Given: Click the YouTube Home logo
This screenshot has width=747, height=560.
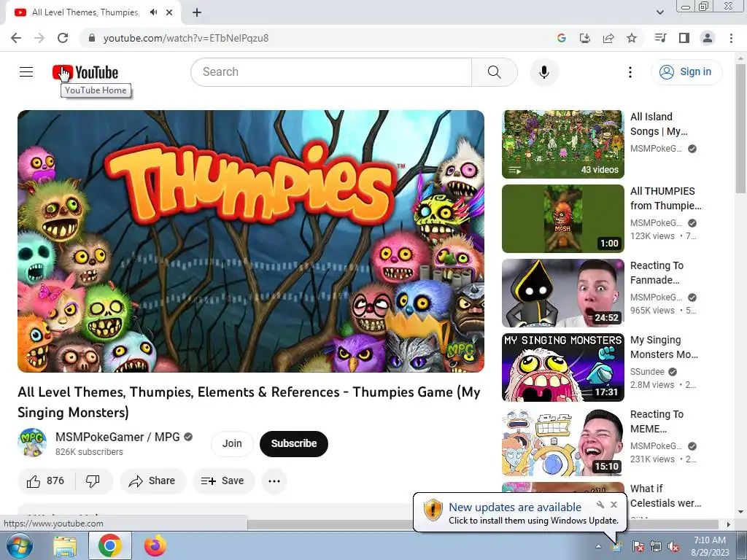Looking at the screenshot, I should [85, 72].
